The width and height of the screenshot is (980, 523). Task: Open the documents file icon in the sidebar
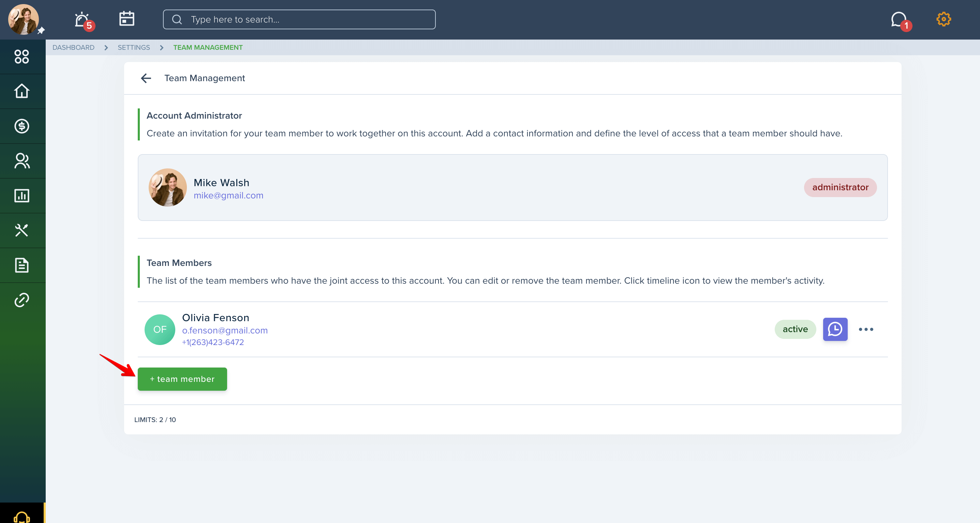coord(22,265)
